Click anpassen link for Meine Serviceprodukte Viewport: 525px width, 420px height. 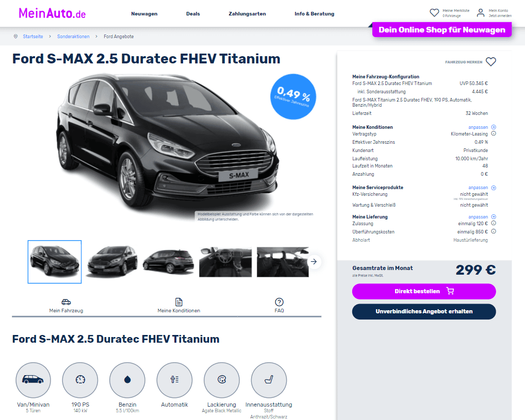(478, 188)
